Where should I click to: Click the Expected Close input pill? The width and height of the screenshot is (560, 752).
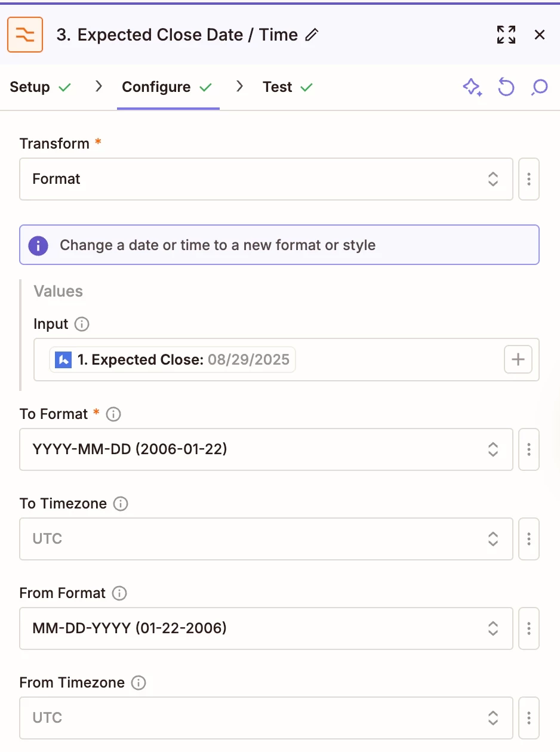173,360
